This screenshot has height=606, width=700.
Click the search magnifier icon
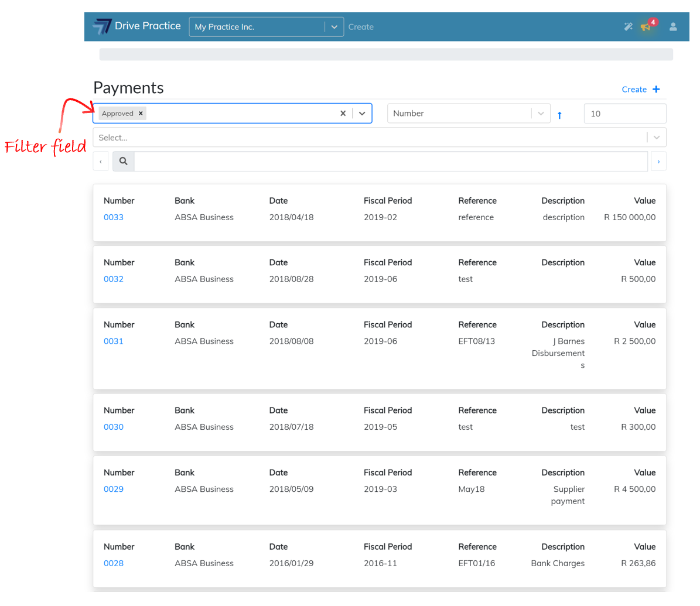[x=124, y=161]
